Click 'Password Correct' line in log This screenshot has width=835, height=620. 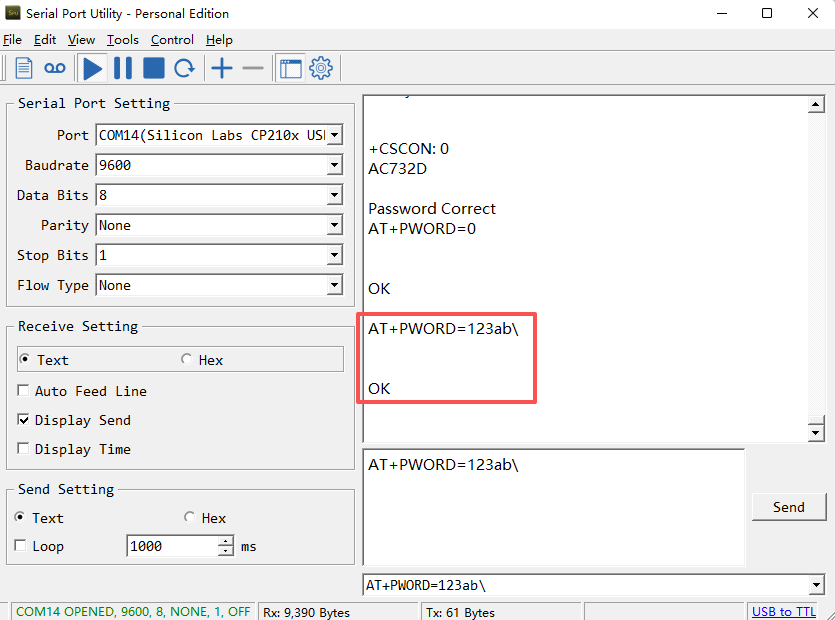click(431, 209)
